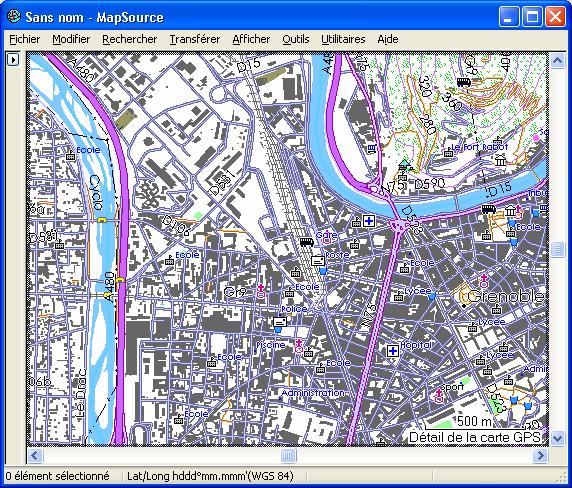
Task: Click the Détail de la carte GPS label
Action: [x=475, y=437]
